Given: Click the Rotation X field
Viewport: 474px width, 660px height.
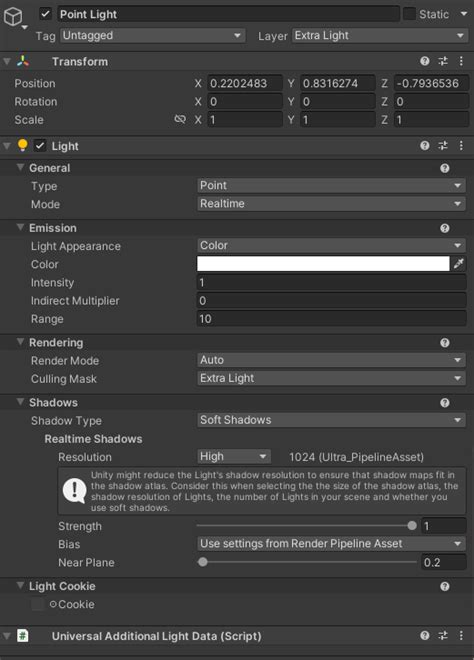Looking at the screenshot, I should click(x=244, y=101).
